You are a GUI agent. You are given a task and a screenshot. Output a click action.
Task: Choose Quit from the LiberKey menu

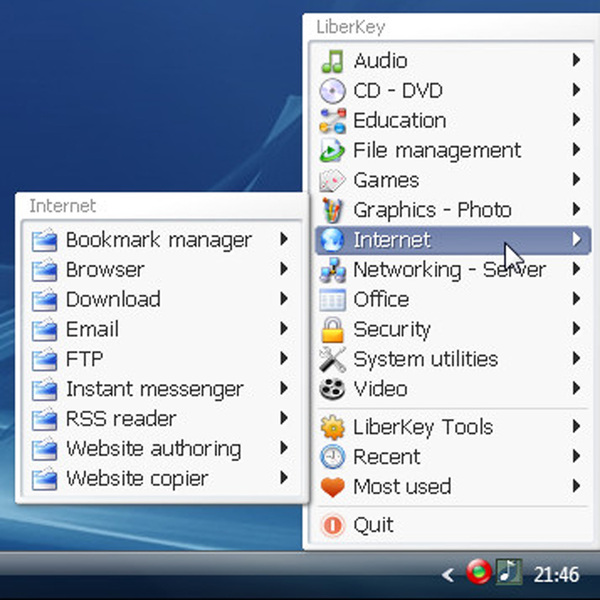(453, 525)
